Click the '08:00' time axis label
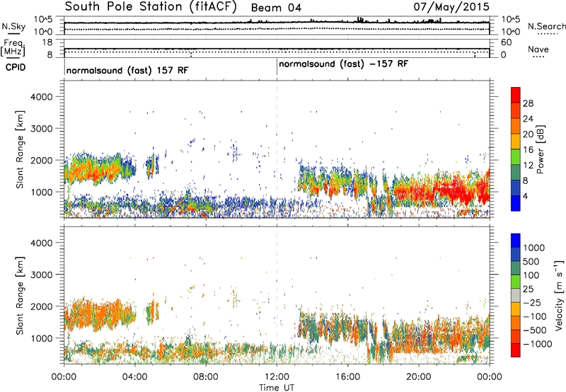This screenshot has height=392, width=566. (x=206, y=377)
